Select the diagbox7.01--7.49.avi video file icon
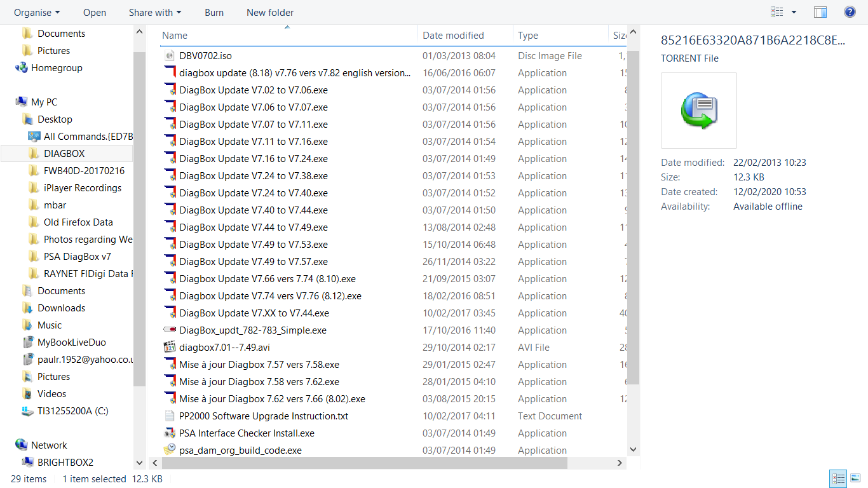Image resolution: width=868 pixels, height=488 pixels. click(x=170, y=348)
